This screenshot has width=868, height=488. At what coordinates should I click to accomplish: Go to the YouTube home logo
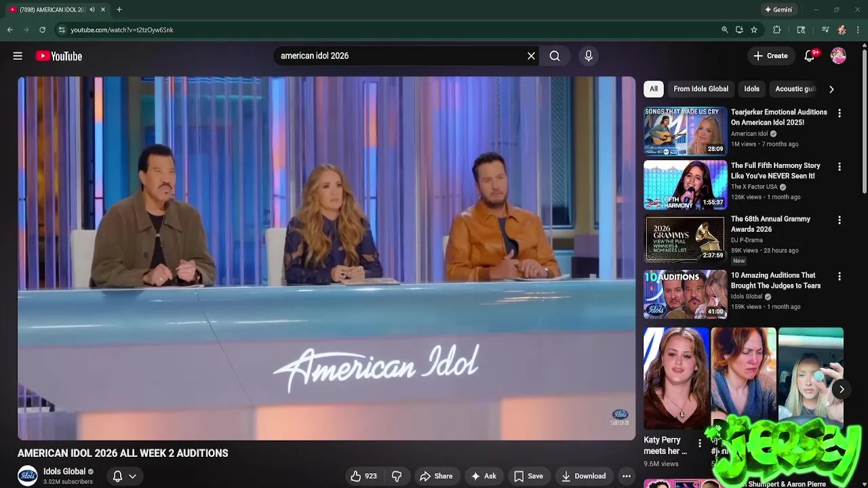(59, 56)
